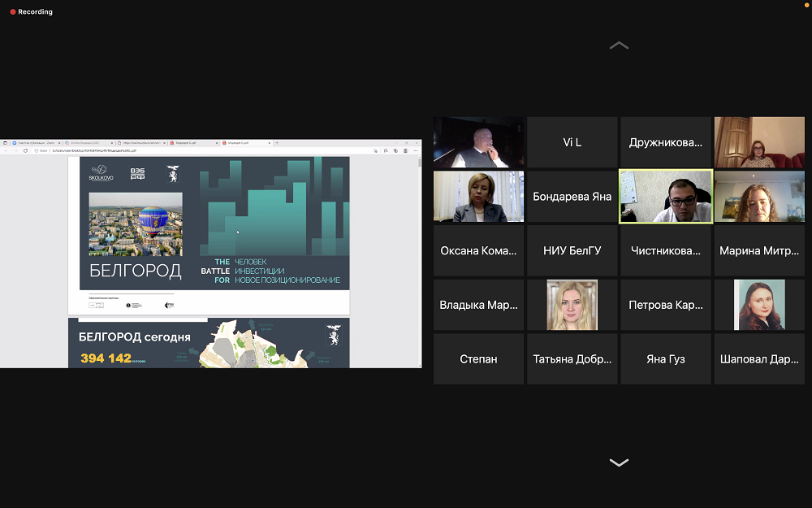
Task: Open the browser's three-dot settings menu
Action: click(416, 150)
